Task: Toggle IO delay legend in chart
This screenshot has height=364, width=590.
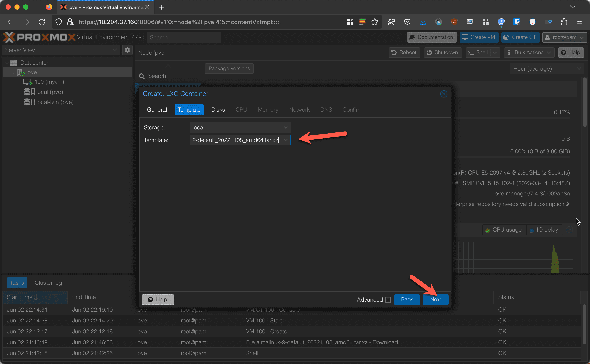Action: tap(544, 230)
